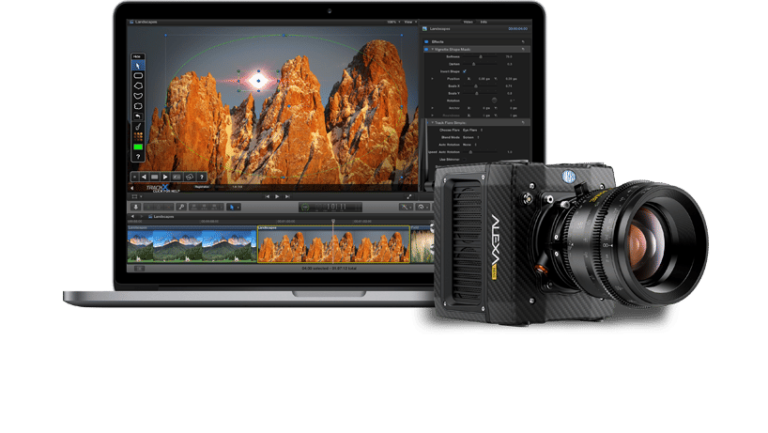768x433 pixels.
Task: Select the brush tool in palette
Action: point(138,126)
